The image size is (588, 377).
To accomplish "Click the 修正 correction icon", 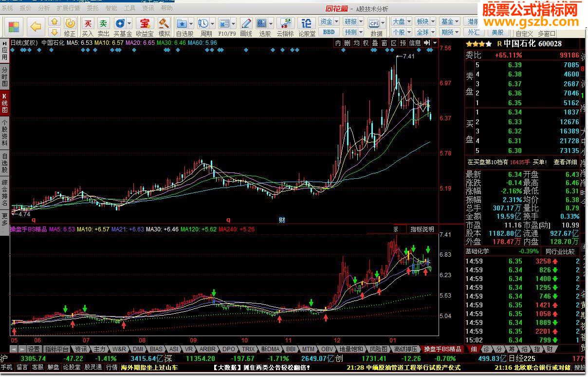I will tap(70, 27).
